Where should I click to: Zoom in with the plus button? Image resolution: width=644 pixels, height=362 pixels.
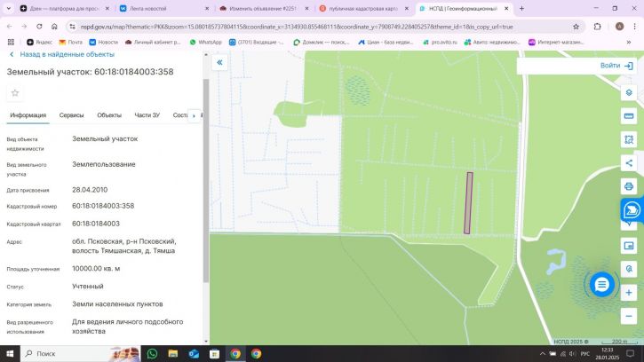tap(629, 293)
